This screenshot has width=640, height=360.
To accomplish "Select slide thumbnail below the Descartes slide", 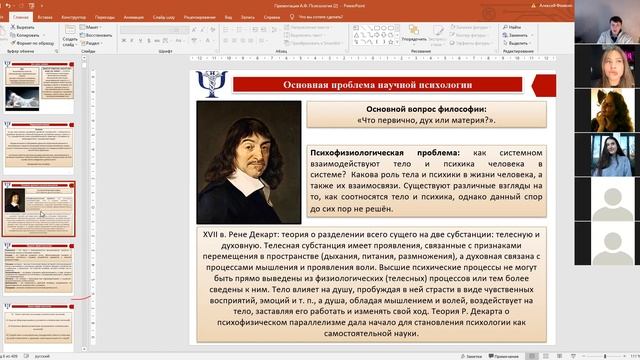I will [x=39, y=269].
